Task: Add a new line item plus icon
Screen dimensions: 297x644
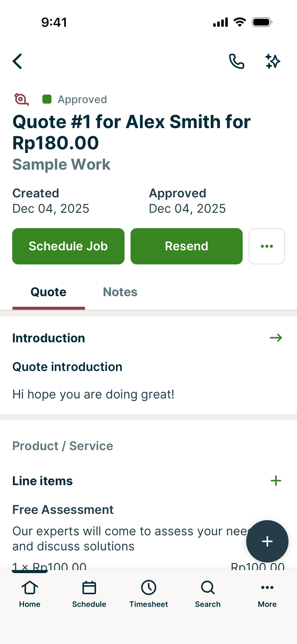Action: [x=276, y=481]
